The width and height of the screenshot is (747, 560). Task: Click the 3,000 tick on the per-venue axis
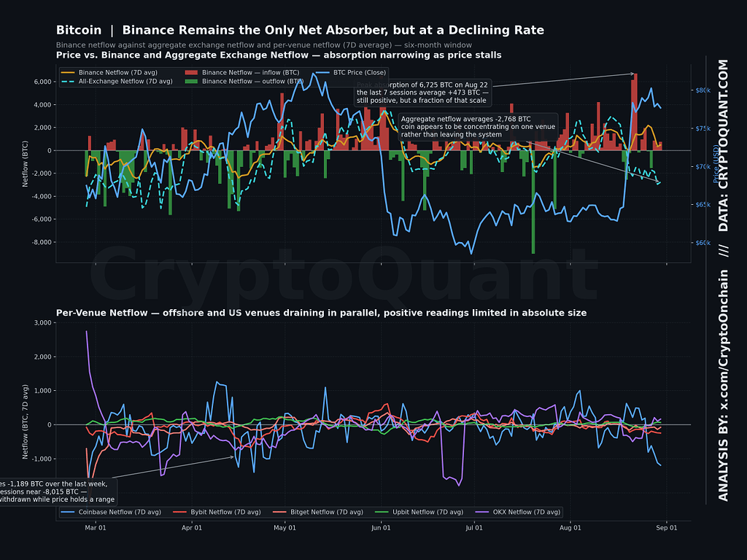[43, 323]
